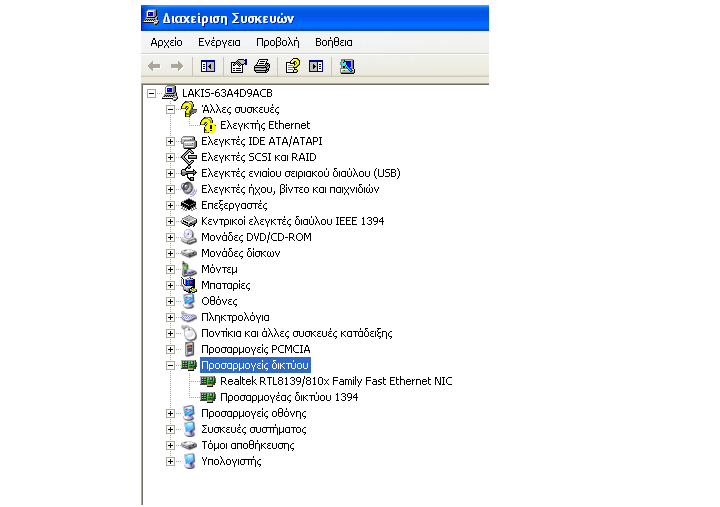Click the PCMCIA adapters icon
The image size is (720, 507).
click(x=189, y=349)
